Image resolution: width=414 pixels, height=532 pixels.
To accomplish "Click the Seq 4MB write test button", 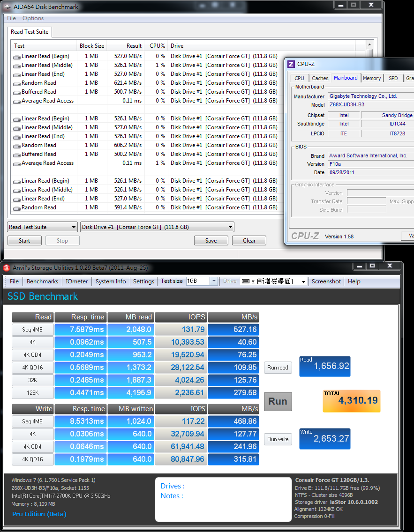I will 33,421.
